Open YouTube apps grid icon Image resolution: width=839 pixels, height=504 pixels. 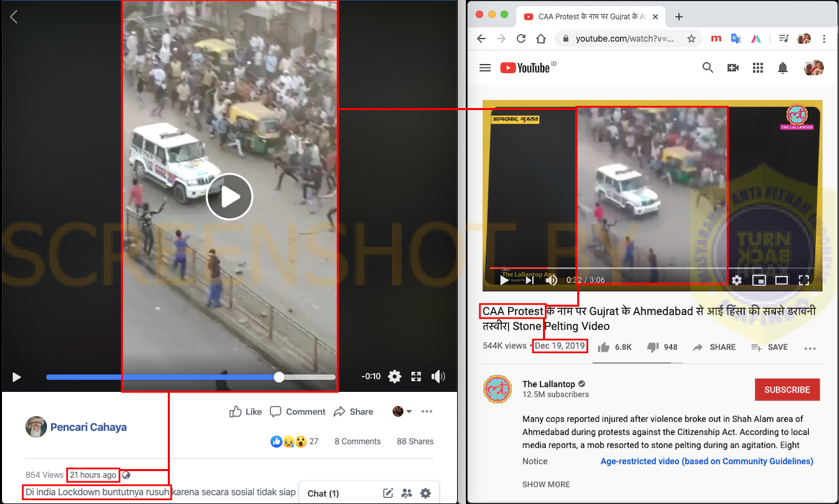758,68
